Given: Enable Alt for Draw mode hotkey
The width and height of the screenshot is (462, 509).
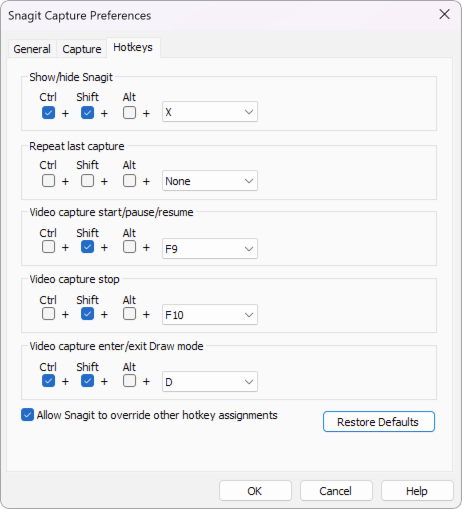Looking at the screenshot, I should tap(129, 381).
